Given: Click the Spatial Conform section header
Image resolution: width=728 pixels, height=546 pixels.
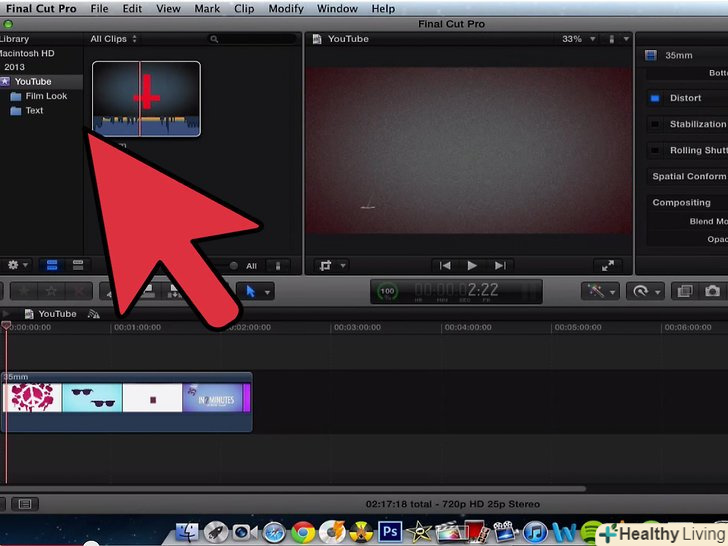Looking at the screenshot, I should 689,176.
